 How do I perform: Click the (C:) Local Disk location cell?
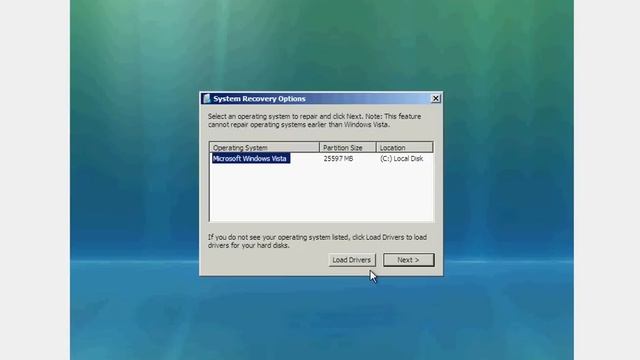401,158
